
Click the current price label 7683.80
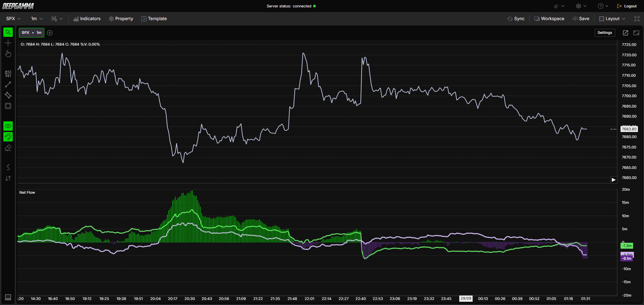click(x=629, y=129)
